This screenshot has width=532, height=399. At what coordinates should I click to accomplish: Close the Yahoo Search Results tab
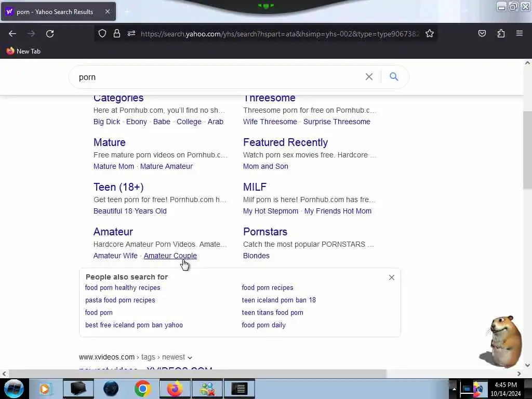click(107, 11)
